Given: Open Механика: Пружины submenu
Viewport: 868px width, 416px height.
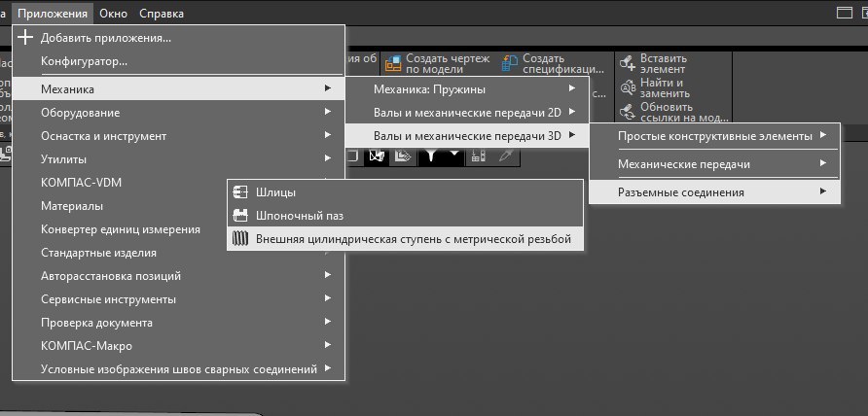Looking at the screenshot, I should (x=467, y=88).
